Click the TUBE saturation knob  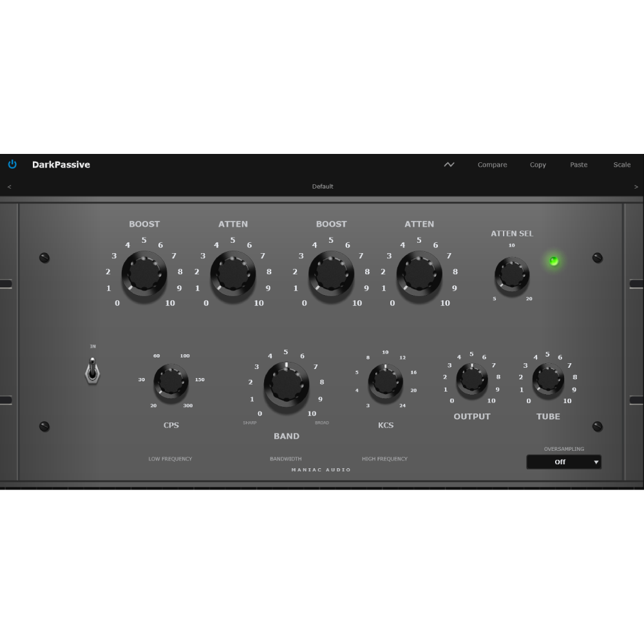pos(548,379)
